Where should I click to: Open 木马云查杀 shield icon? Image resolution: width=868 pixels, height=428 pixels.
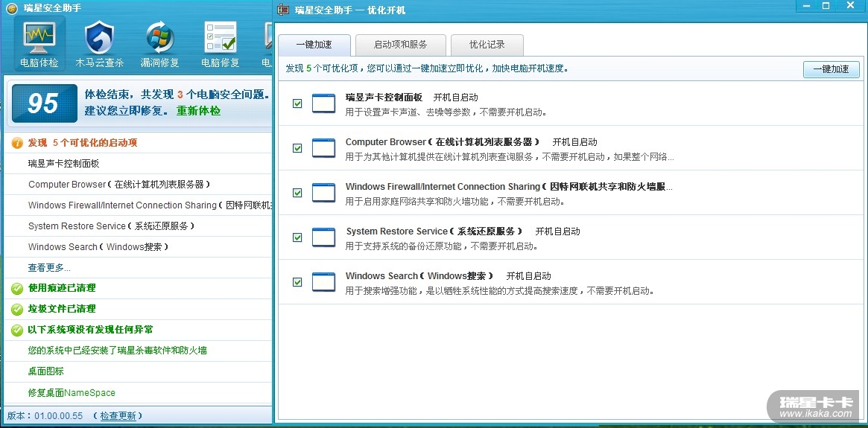(100, 38)
